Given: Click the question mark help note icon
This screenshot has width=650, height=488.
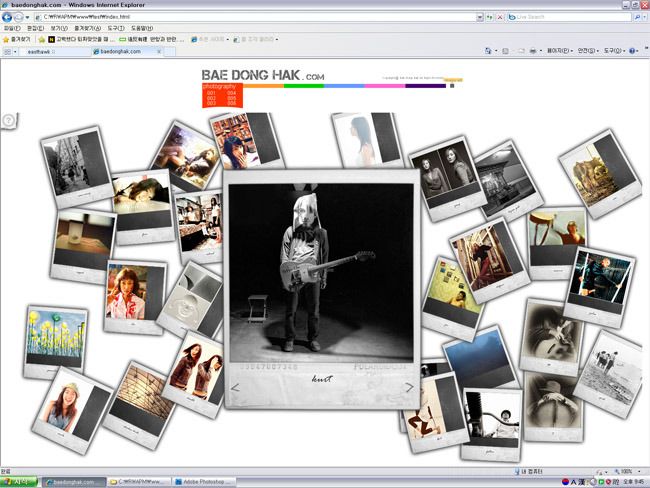Looking at the screenshot, I should pyautogui.click(x=9, y=121).
